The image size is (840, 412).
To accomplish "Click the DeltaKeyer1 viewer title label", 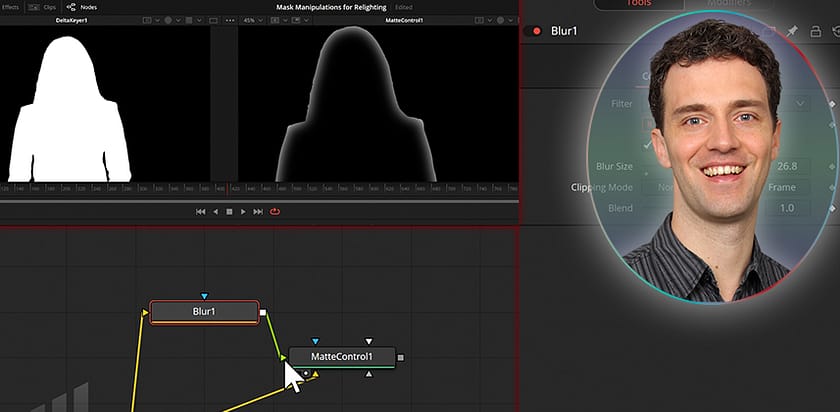I will (x=71, y=20).
